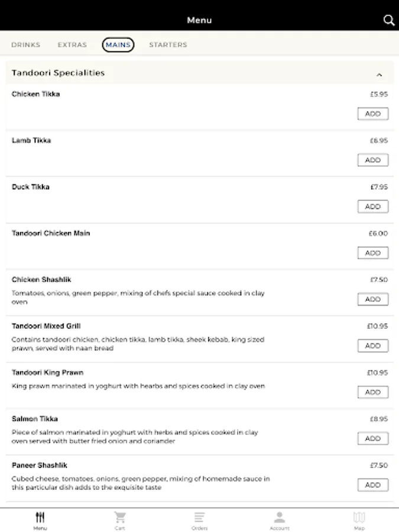Add Chicken Shashlik to cart
Screen dimensions: 399x532
(x=372, y=299)
